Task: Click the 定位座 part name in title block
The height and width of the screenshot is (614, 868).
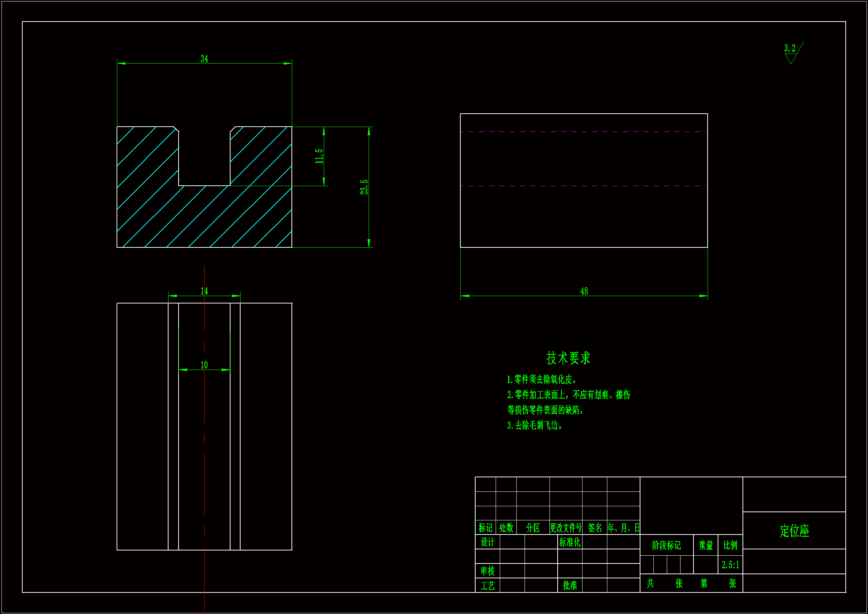Action: click(794, 531)
